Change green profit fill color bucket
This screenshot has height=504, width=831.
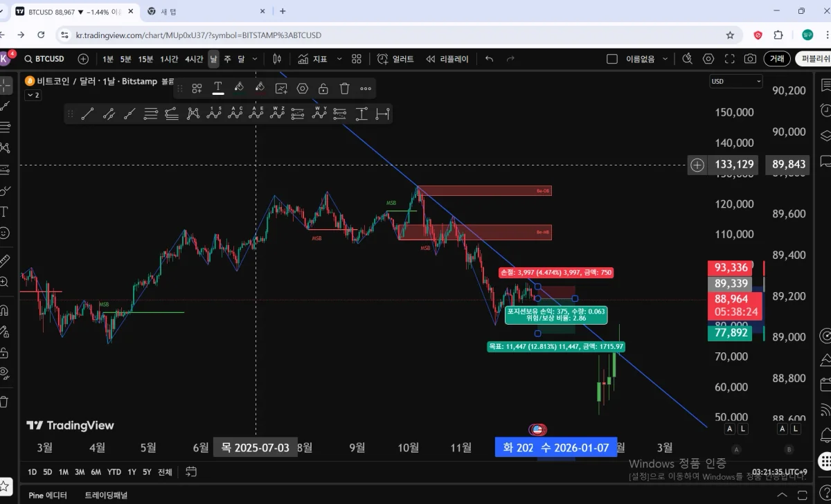point(239,88)
